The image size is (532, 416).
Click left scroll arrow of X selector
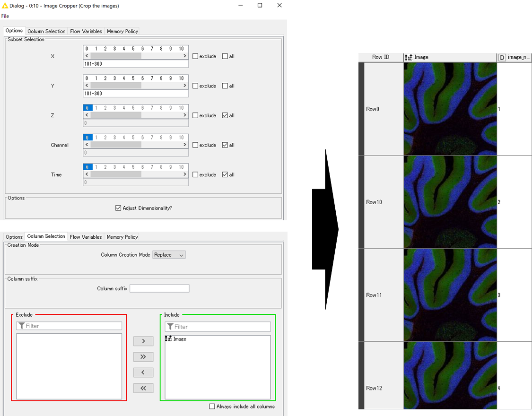[87, 56]
